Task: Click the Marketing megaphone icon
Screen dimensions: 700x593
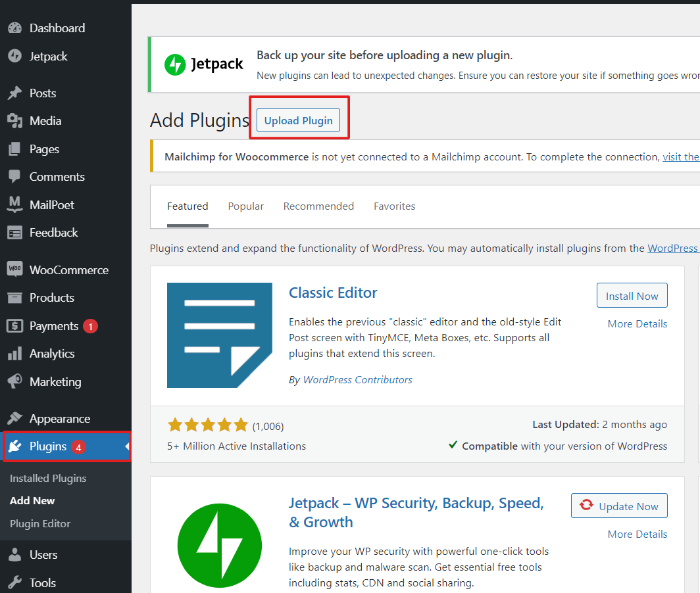Action: [x=14, y=381]
